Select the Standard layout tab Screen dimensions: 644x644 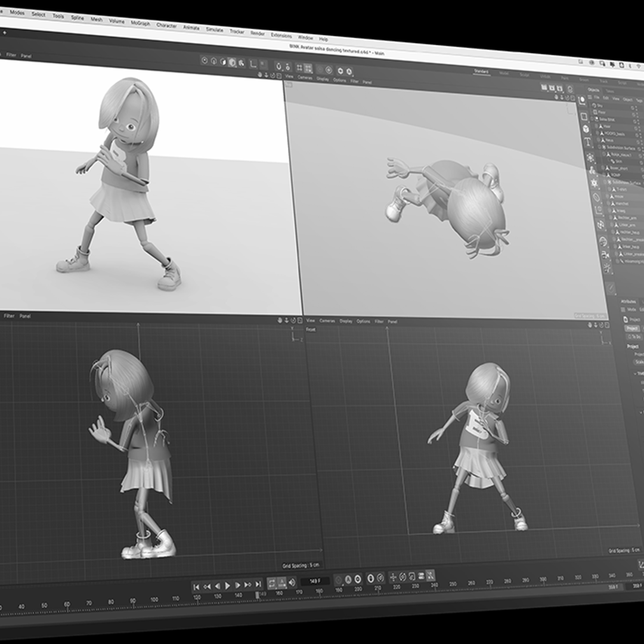pyautogui.click(x=481, y=72)
